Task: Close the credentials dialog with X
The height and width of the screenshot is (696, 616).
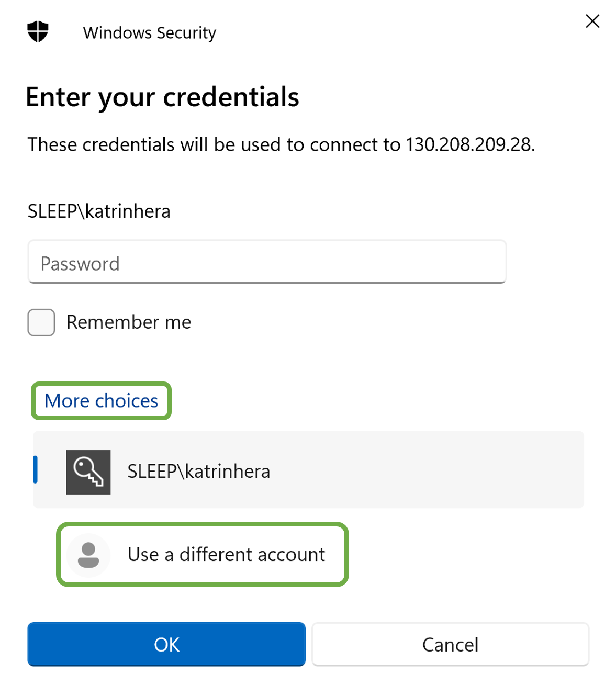Action: pos(592,21)
